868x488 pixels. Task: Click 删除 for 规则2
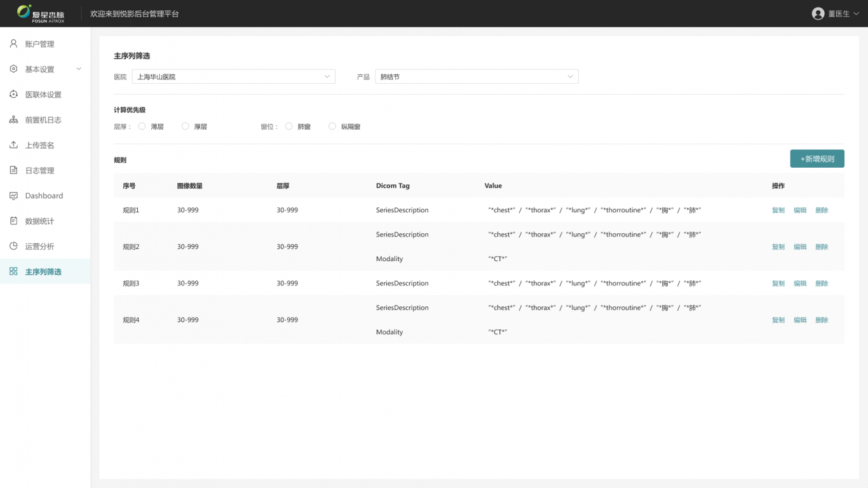point(822,247)
